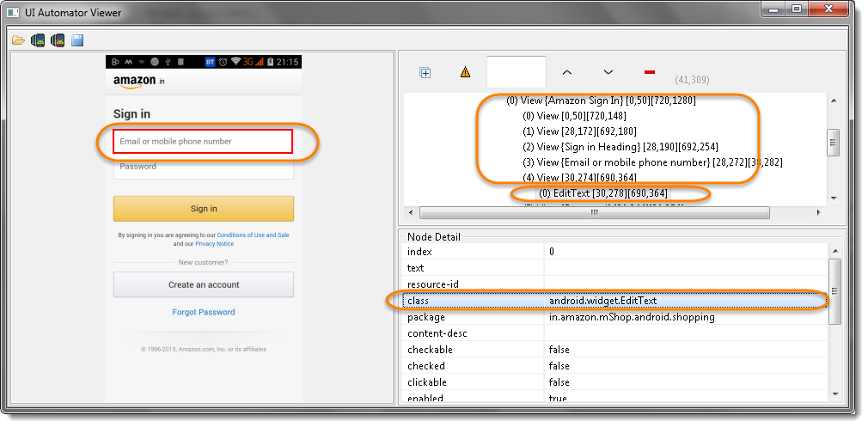Click the tree's scroll-right arrow
The width and height of the screenshot is (868, 427).
click(x=819, y=212)
